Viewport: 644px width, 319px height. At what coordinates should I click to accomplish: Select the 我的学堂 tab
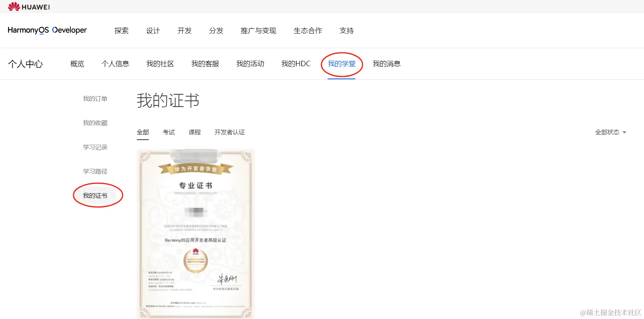tap(341, 64)
